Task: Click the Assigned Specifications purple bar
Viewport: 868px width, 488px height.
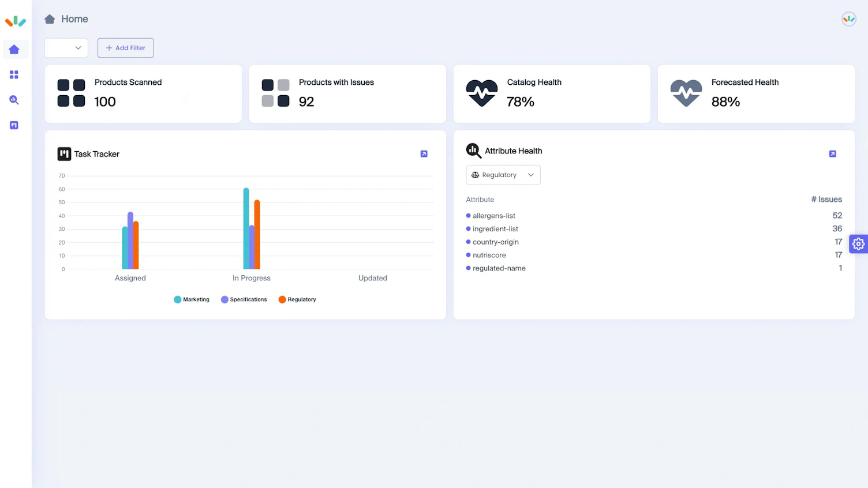Action: 130,241
